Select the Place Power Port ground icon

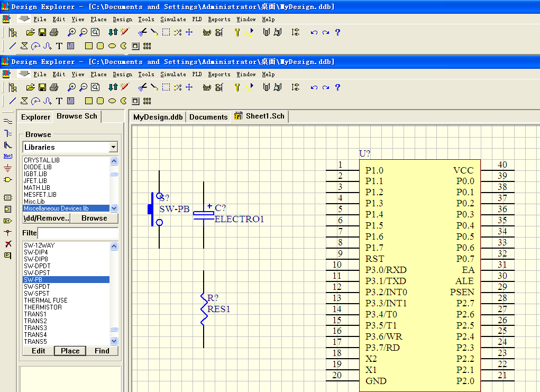(x=7, y=168)
